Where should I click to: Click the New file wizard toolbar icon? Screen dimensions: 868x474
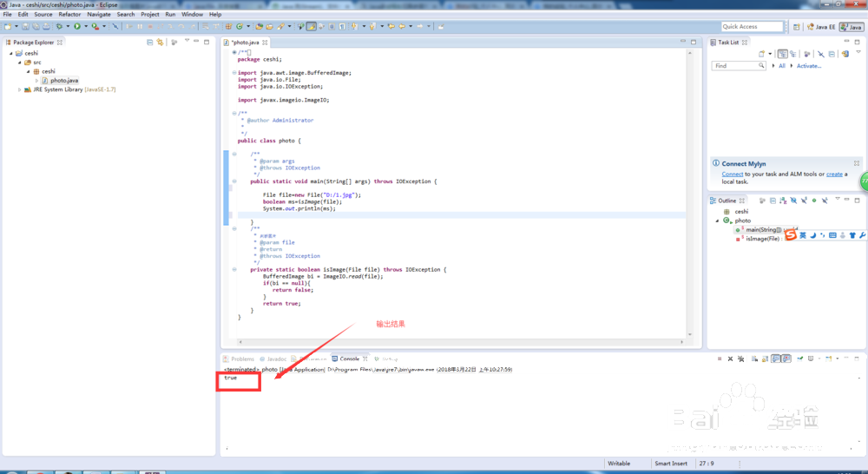7,26
